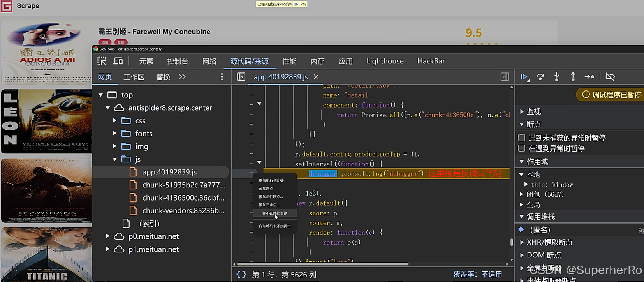Step out of current function
The height and width of the screenshot is (282, 644).
573,77
